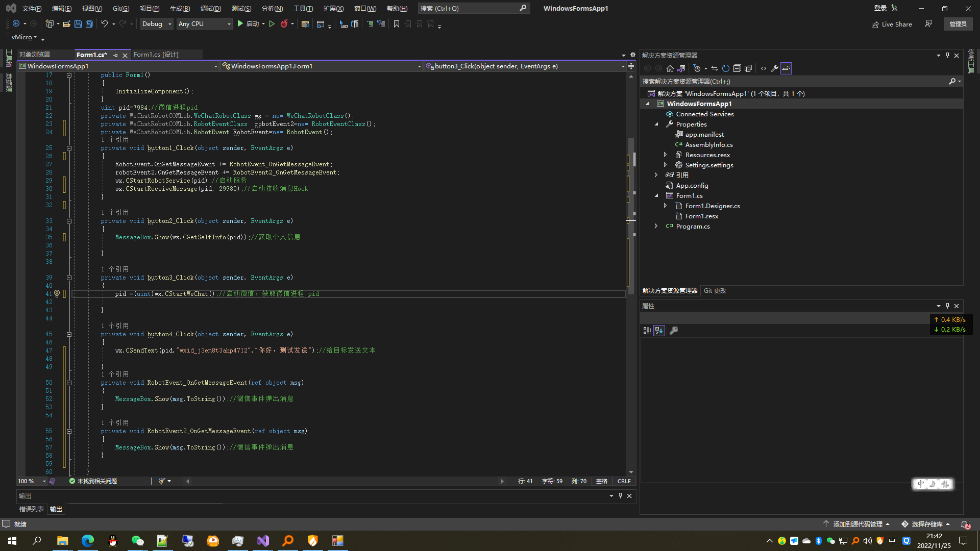
Task: Toggle alphabetical sort in Properties panel
Action: click(x=659, y=331)
